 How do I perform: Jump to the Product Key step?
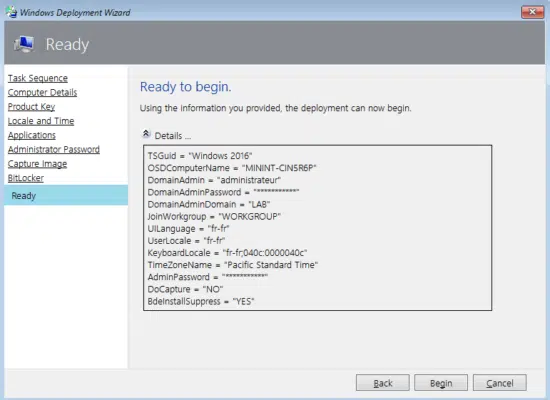[32, 107]
